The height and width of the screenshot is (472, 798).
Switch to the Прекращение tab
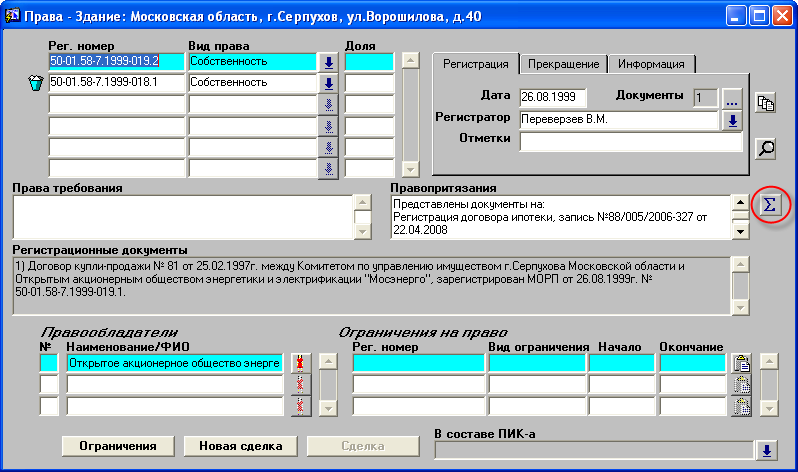click(x=563, y=64)
